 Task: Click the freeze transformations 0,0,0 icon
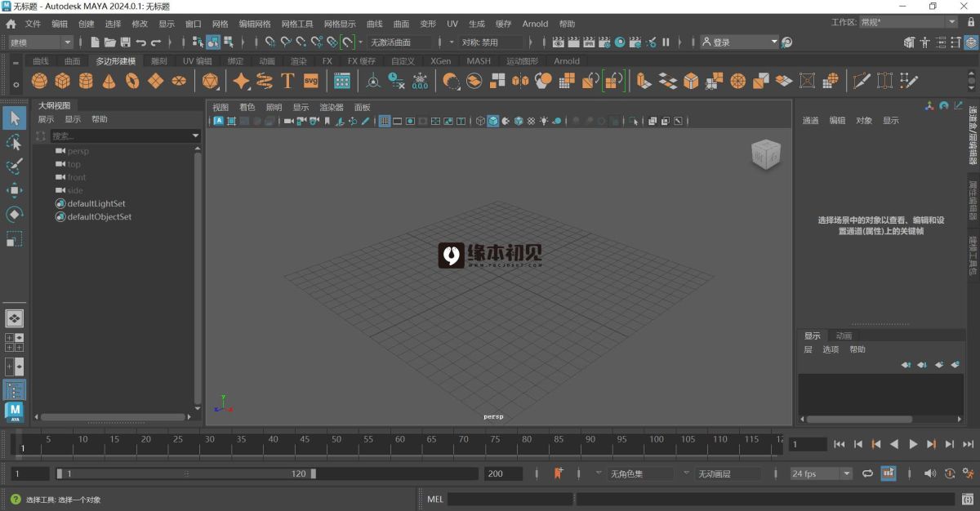(420, 81)
